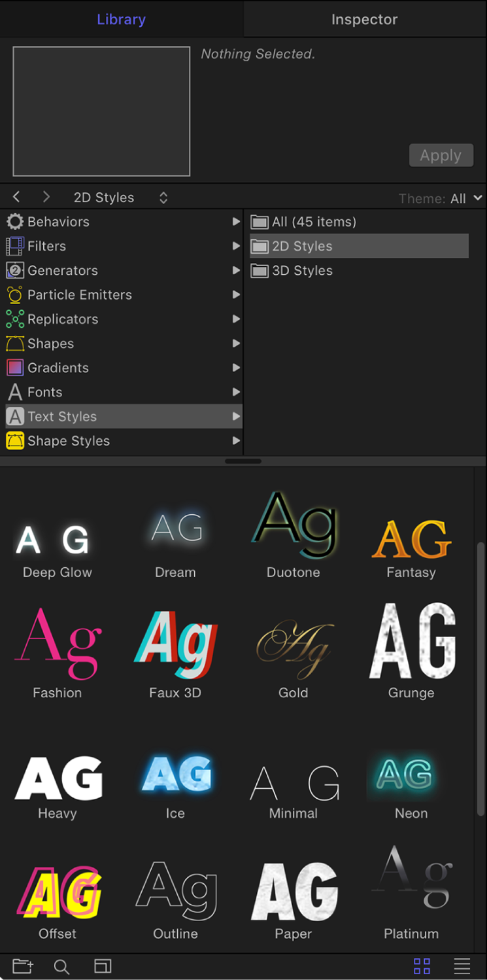Switch to list view
Screen dimensions: 487x980
pyautogui.click(x=462, y=966)
